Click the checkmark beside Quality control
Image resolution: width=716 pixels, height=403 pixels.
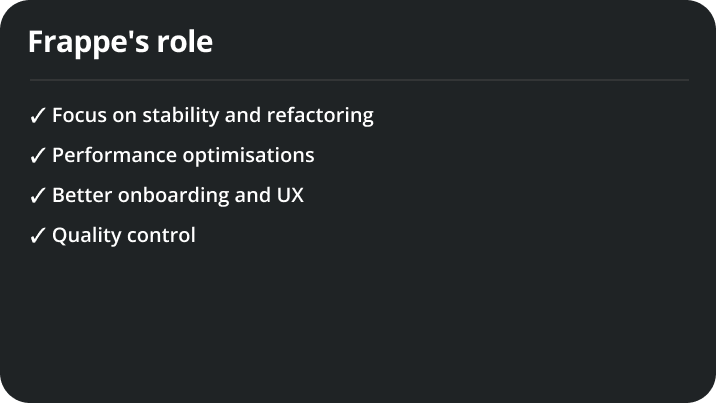tap(37, 237)
